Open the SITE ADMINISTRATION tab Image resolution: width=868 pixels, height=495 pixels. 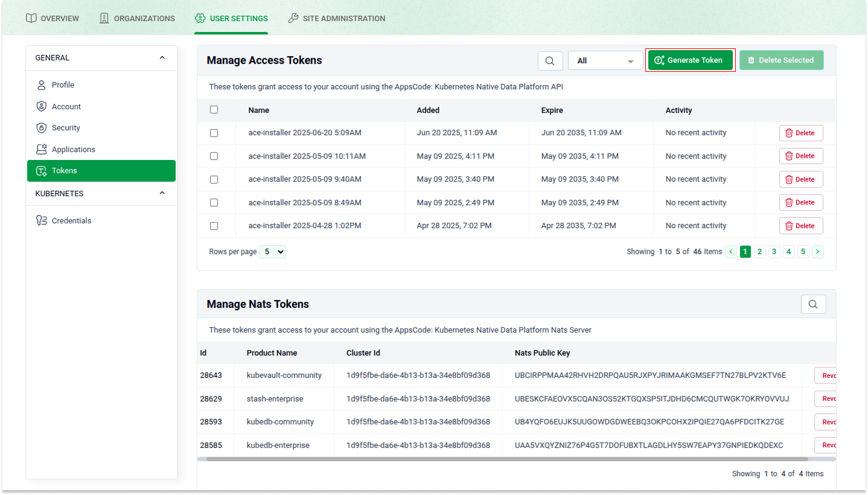336,18
